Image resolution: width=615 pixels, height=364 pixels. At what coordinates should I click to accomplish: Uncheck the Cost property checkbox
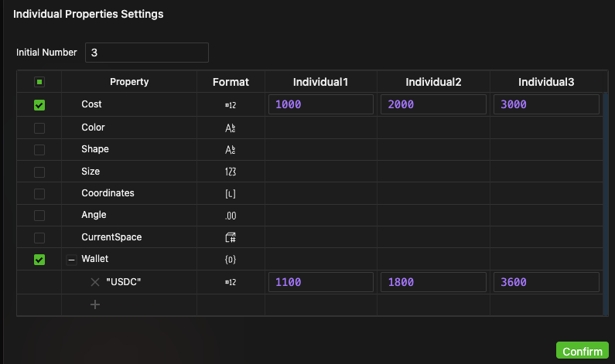coord(39,105)
